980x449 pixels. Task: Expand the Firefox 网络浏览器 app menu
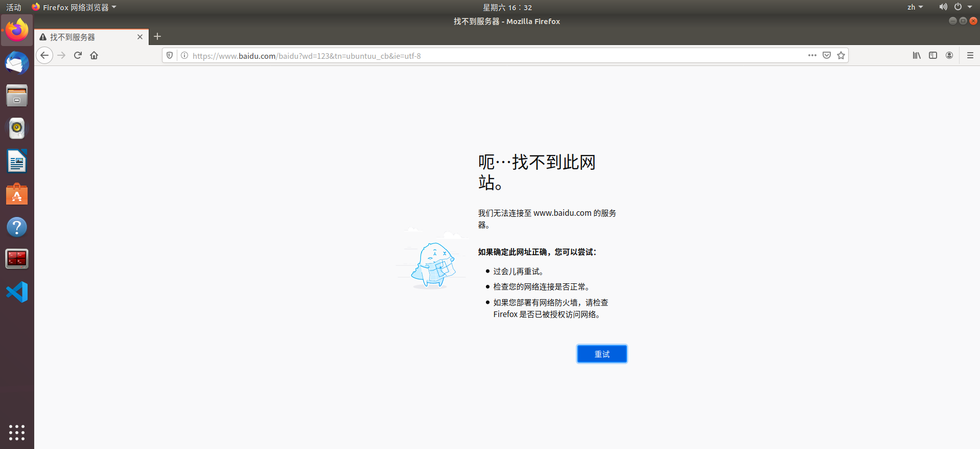point(74,7)
